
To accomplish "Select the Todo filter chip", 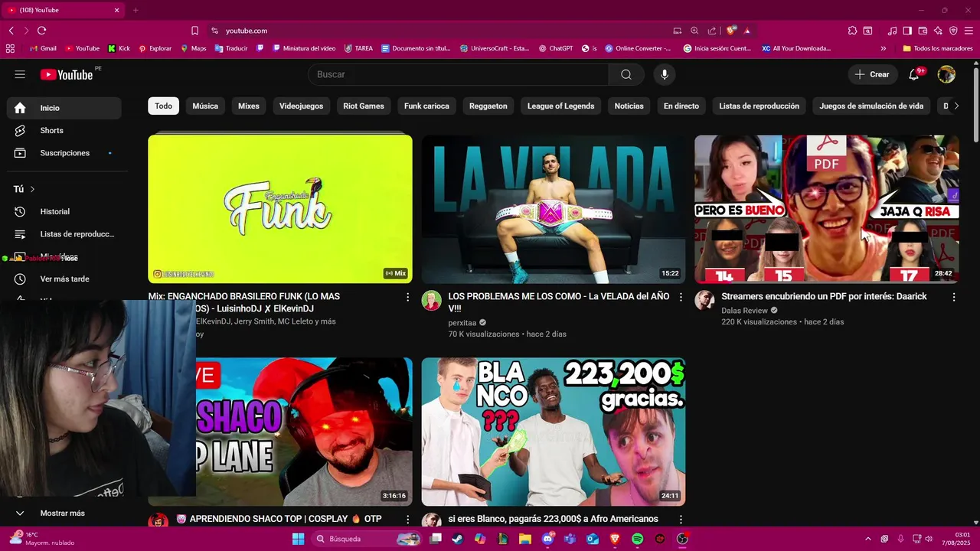I will coord(163,106).
